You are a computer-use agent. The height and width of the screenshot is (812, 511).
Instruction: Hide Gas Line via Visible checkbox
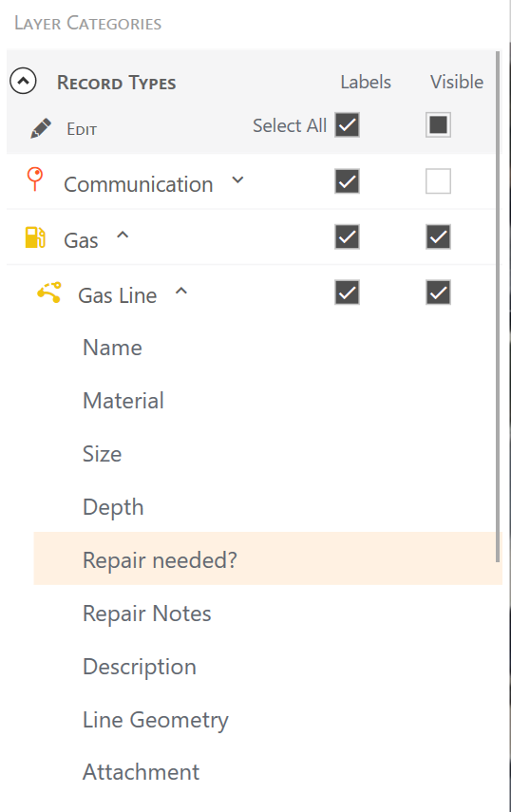(x=438, y=293)
